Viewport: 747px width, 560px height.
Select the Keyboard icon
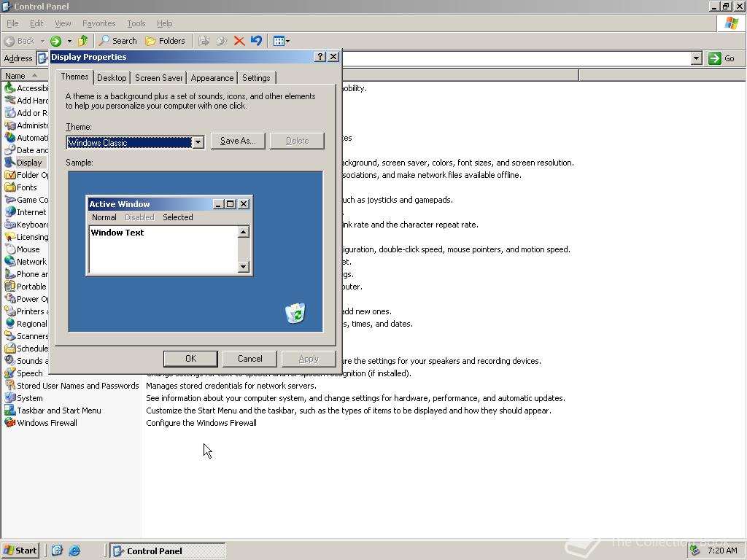click(9, 225)
